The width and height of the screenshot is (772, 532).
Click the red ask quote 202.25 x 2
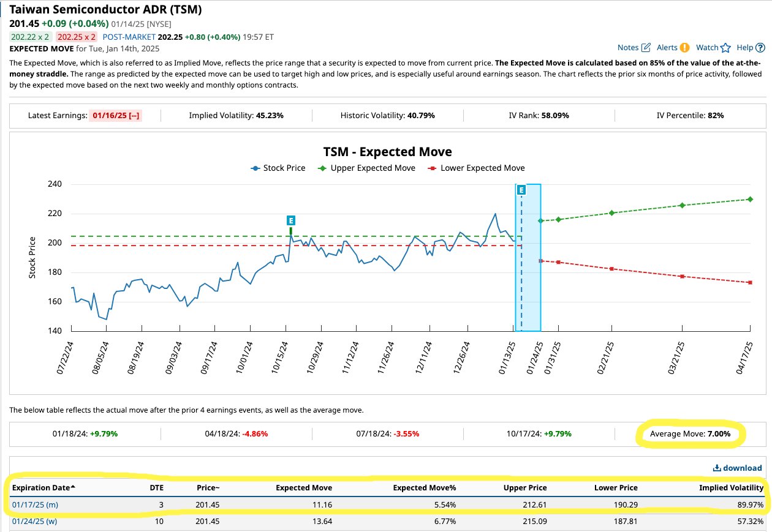(77, 36)
